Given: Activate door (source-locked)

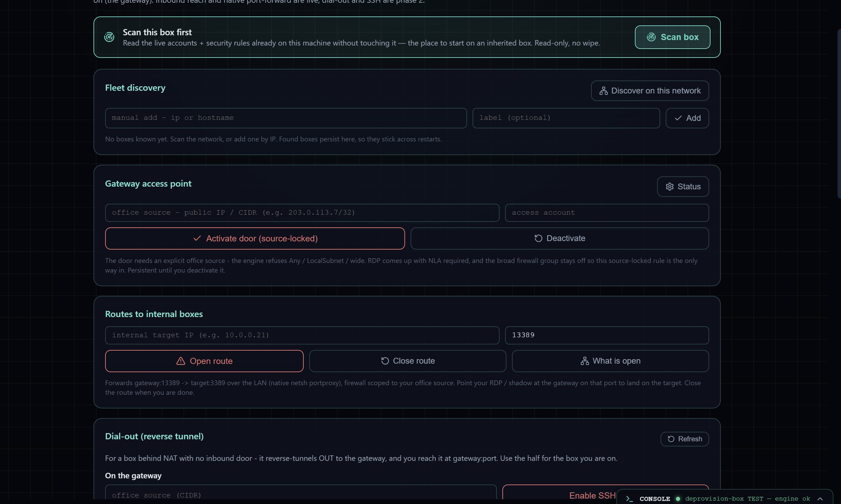Looking at the screenshot, I should click(x=255, y=238).
